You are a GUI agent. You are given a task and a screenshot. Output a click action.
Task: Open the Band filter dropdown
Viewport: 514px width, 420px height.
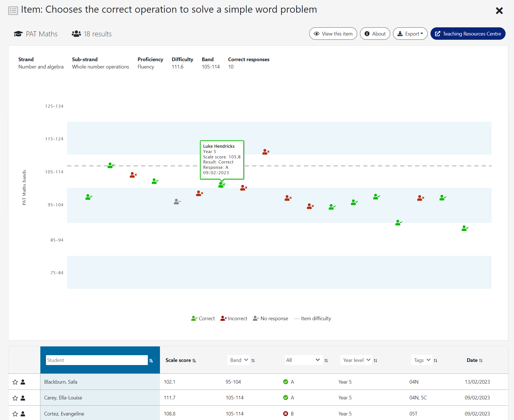(239, 360)
